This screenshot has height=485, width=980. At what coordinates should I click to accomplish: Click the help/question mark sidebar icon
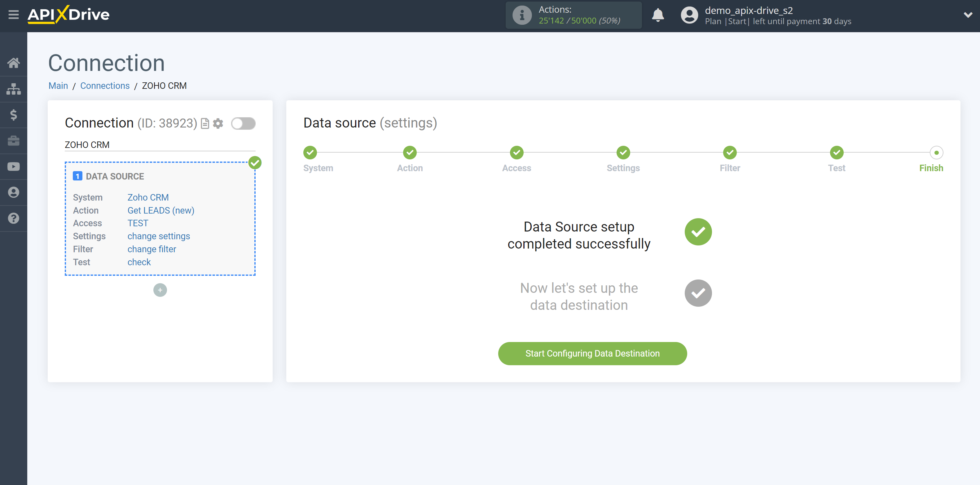[x=14, y=219]
